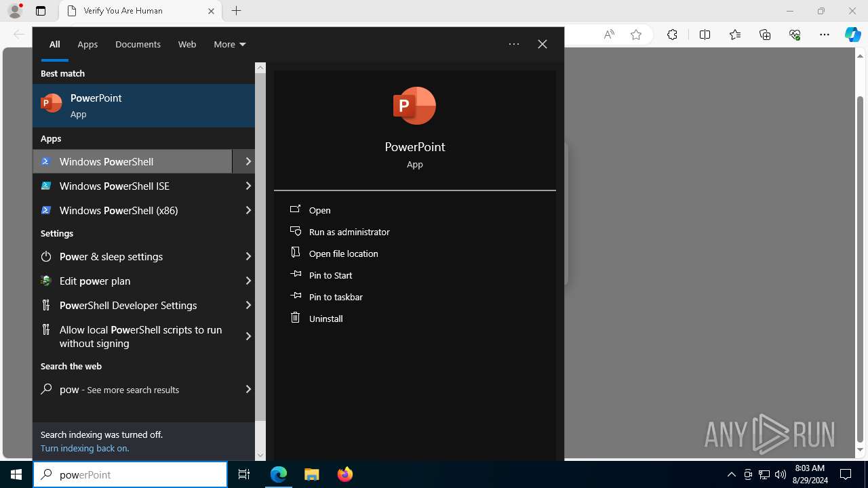Screen dimensions: 868x488
Task: Search the web for pow
Action: pos(132,389)
